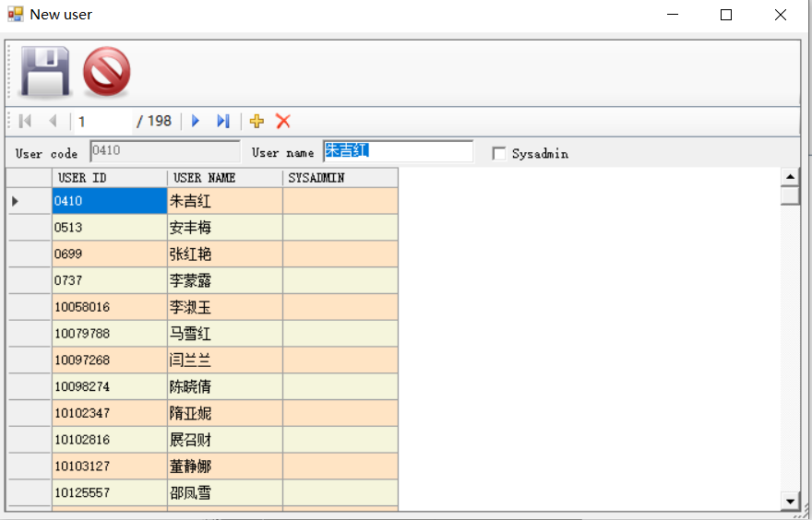Go to first record in navigator

click(x=25, y=121)
